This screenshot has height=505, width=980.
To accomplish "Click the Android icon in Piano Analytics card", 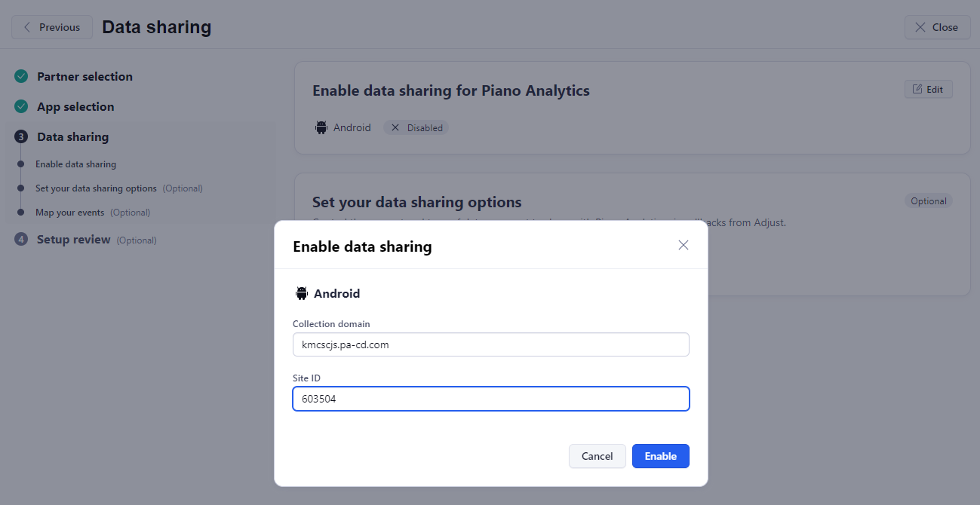I will coord(321,127).
